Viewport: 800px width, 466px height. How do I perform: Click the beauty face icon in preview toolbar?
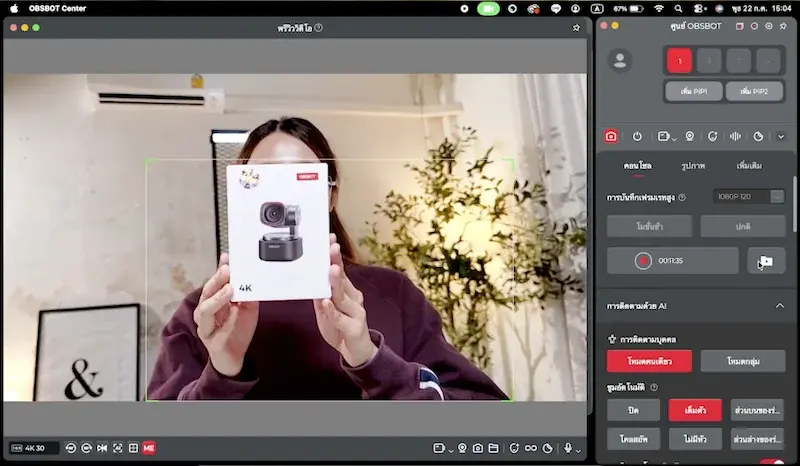514,448
